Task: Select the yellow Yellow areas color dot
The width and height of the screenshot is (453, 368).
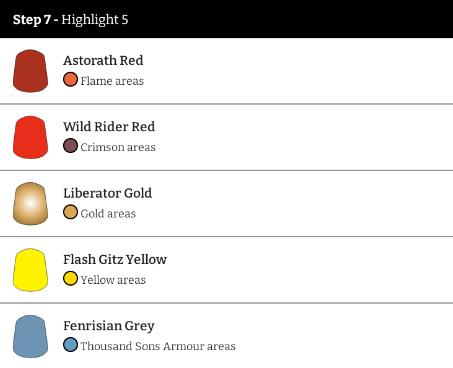Action: coord(70,278)
